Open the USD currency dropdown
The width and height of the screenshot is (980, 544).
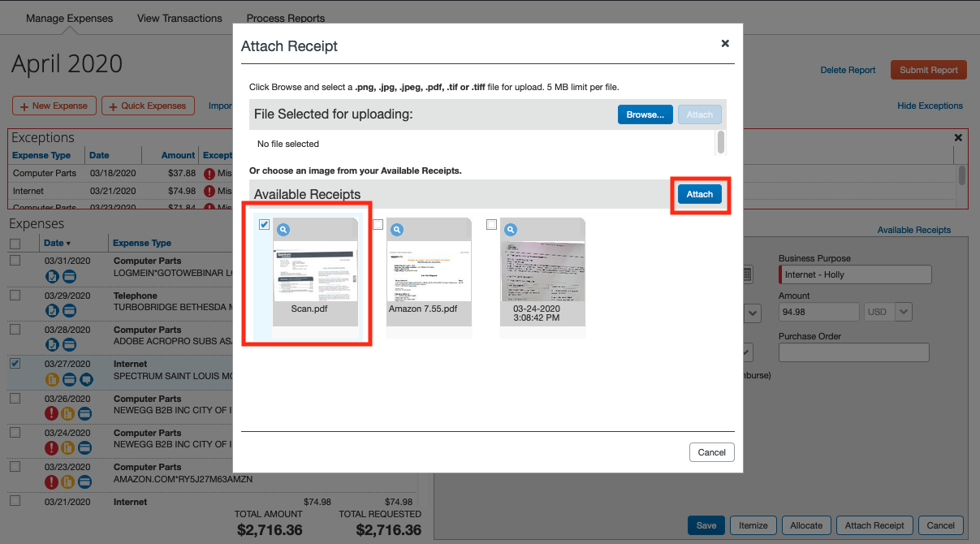(904, 312)
